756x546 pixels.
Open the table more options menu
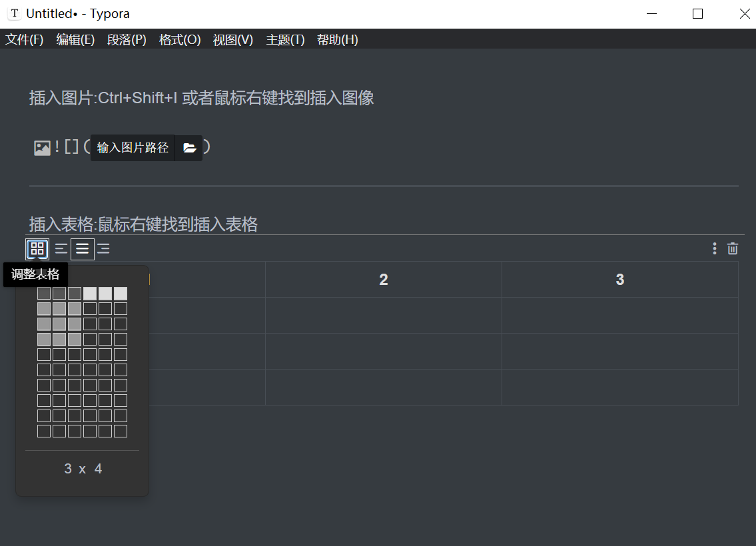715,248
